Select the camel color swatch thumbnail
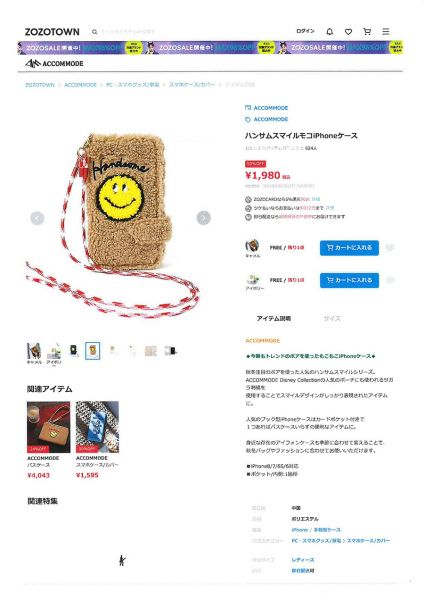The width and height of the screenshot is (424, 600). pyautogui.click(x=34, y=352)
